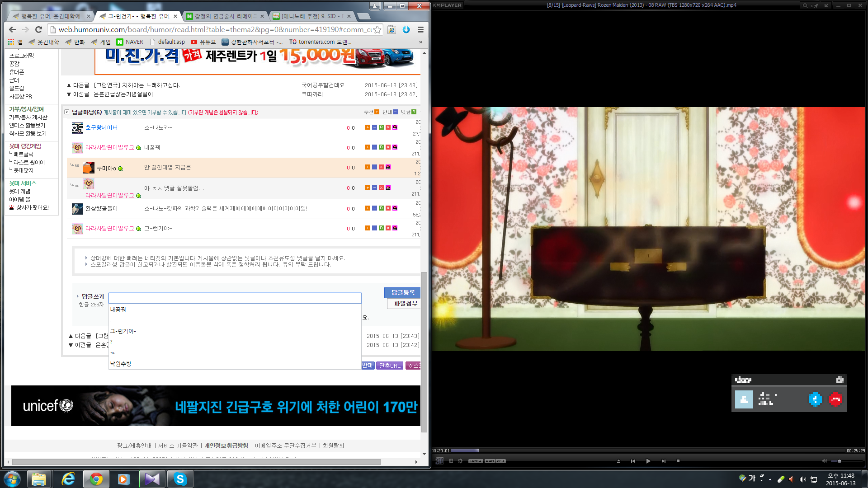Upvote the 소-나노카- comment with plus icon
The width and height of the screenshot is (868, 488).
tap(368, 127)
